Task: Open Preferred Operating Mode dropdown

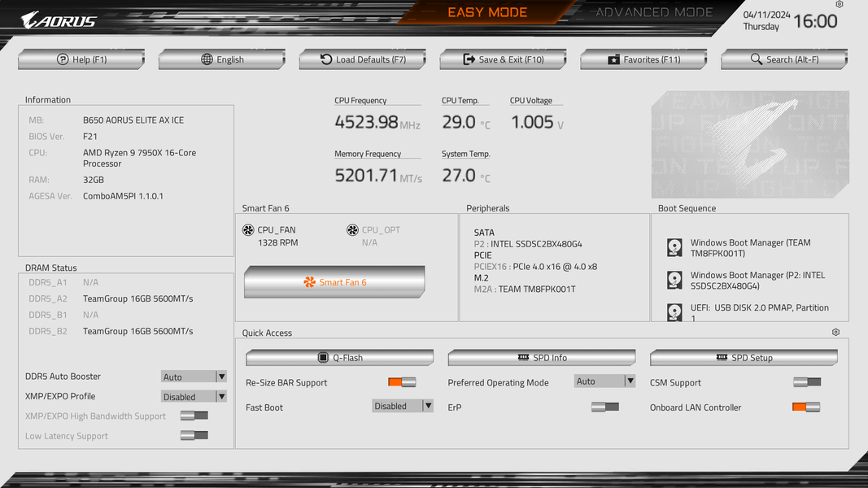Action: coord(604,381)
